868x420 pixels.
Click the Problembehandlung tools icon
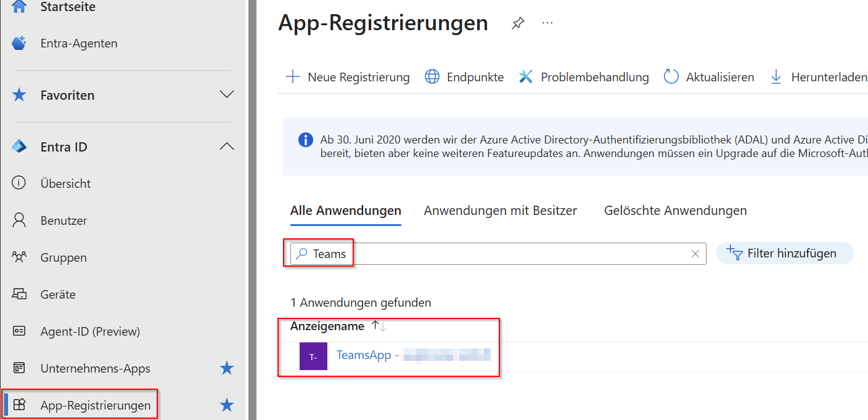point(526,77)
